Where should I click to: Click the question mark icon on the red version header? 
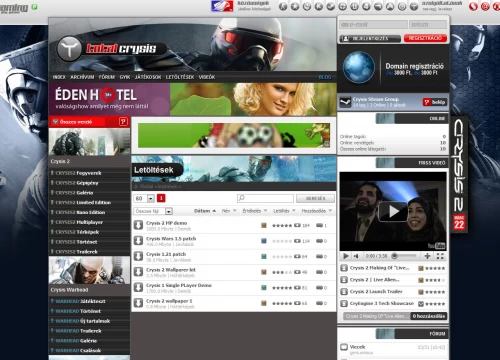pos(123,122)
